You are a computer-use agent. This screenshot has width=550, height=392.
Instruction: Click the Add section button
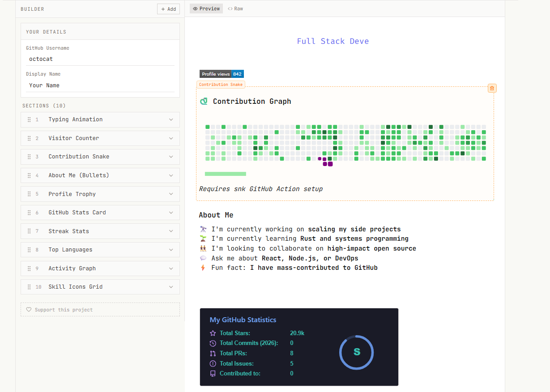[168, 9]
